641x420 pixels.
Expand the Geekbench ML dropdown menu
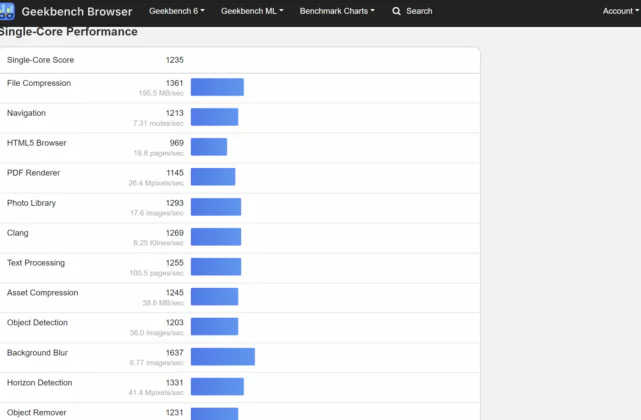[x=252, y=11]
